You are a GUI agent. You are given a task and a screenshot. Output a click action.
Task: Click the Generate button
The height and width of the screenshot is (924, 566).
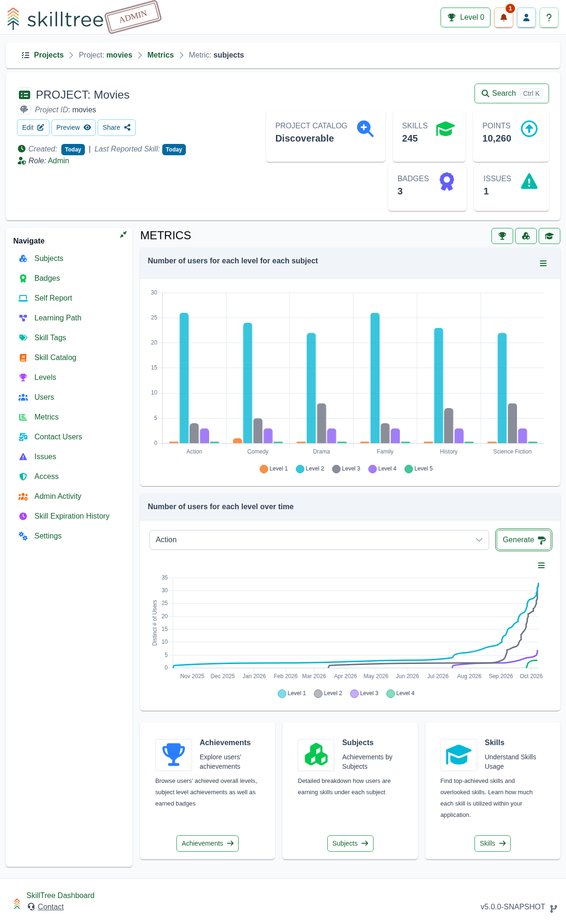click(524, 540)
